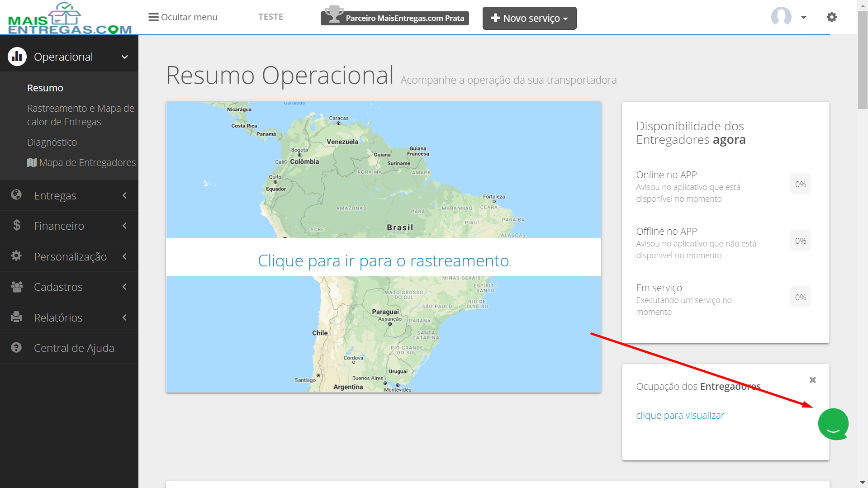Collapse the Operacional menu chevron

coord(125,57)
